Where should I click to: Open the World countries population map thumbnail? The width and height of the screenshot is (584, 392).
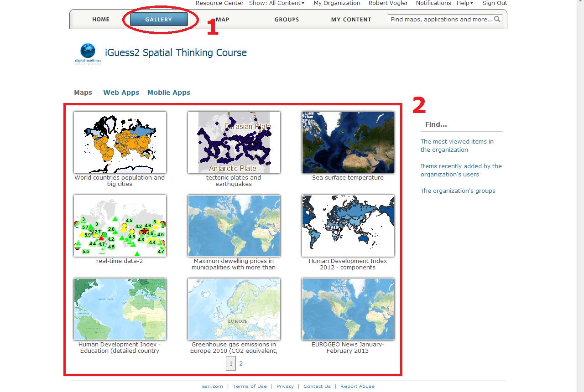point(120,142)
